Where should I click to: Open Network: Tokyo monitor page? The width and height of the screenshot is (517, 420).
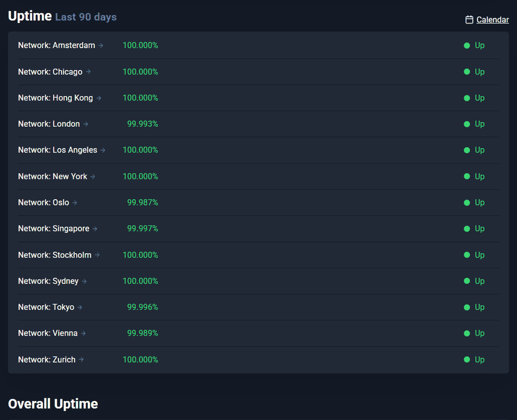pos(50,307)
